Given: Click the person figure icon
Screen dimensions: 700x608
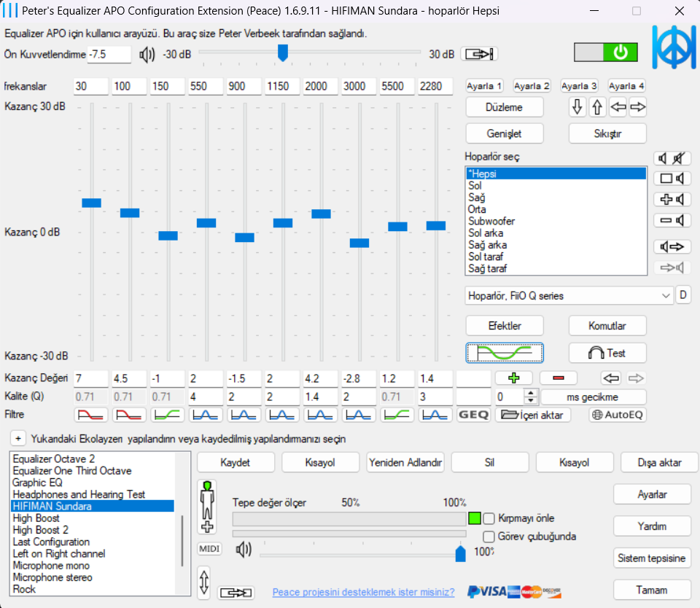Looking at the screenshot, I should coord(207,507).
